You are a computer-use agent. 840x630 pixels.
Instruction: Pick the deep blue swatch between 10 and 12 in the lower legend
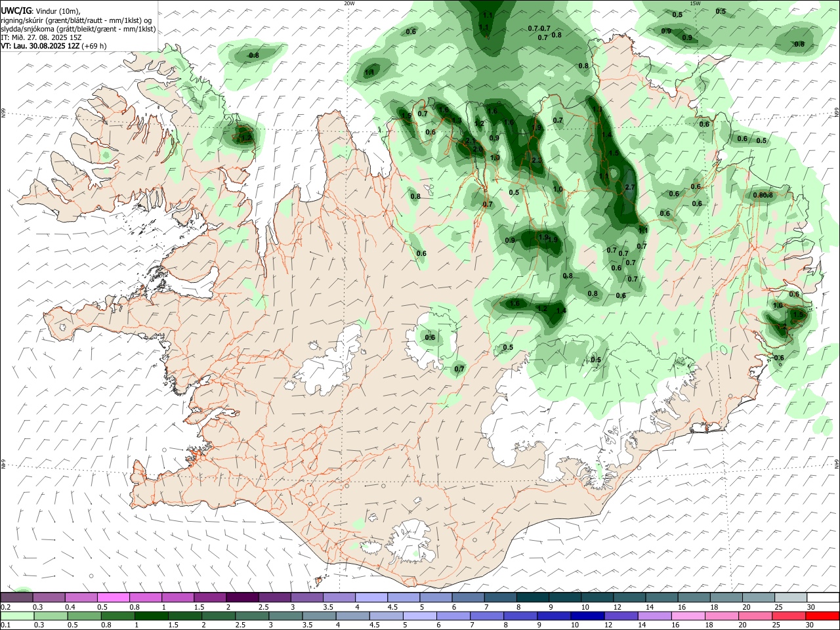587,616
